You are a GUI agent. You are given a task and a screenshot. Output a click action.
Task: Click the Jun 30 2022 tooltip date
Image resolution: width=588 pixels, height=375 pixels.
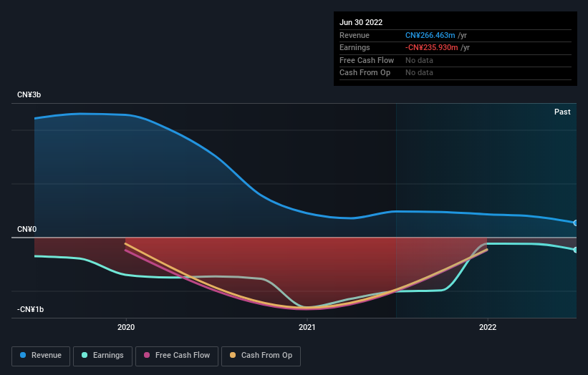pyautogui.click(x=361, y=22)
